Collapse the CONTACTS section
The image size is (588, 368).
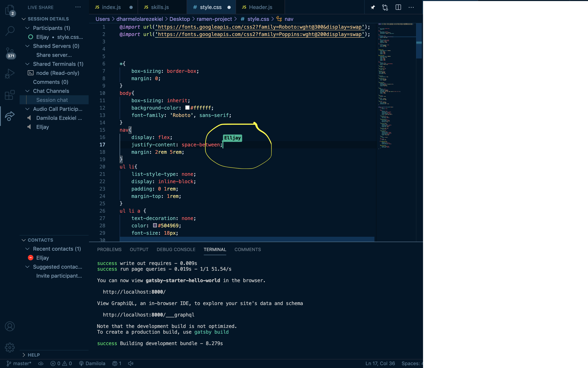[23, 240]
